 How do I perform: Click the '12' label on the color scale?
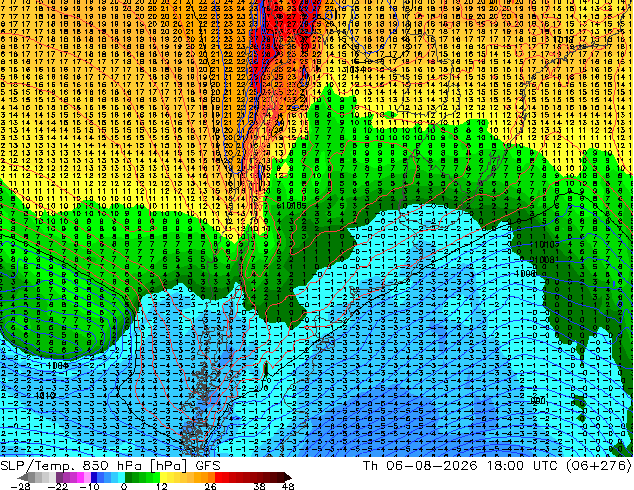162,486
